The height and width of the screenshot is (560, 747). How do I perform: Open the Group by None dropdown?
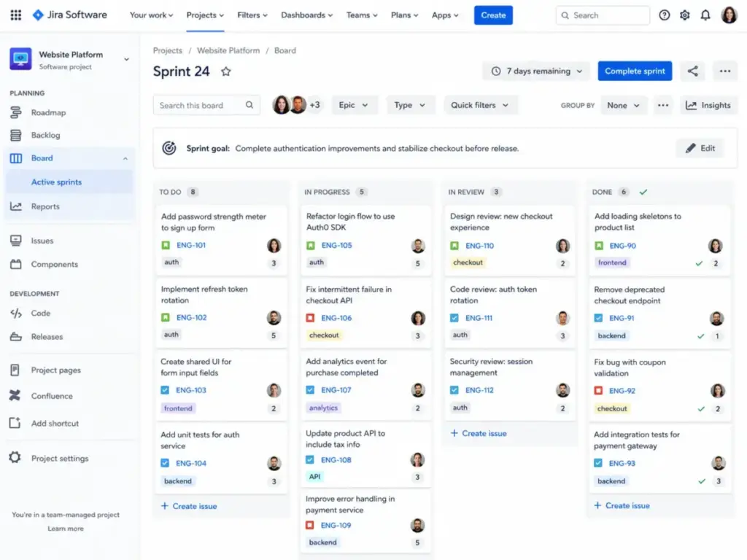(x=623, y=105)
